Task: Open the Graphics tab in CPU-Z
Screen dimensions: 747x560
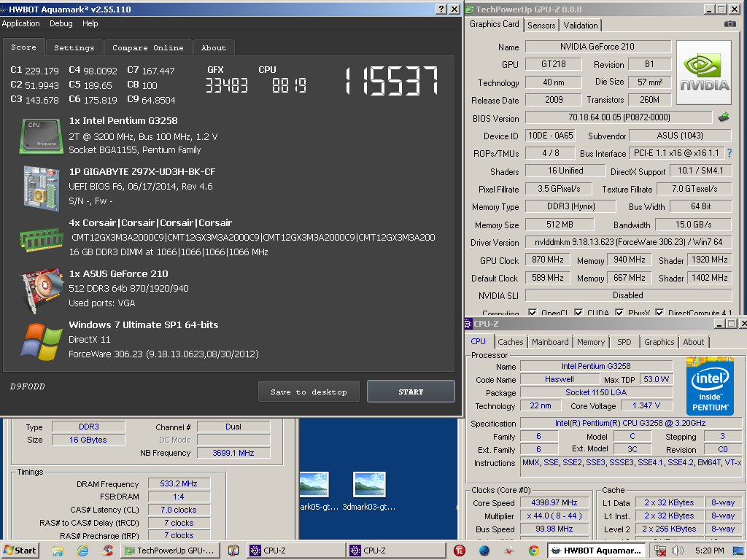Action: [659, 342]
